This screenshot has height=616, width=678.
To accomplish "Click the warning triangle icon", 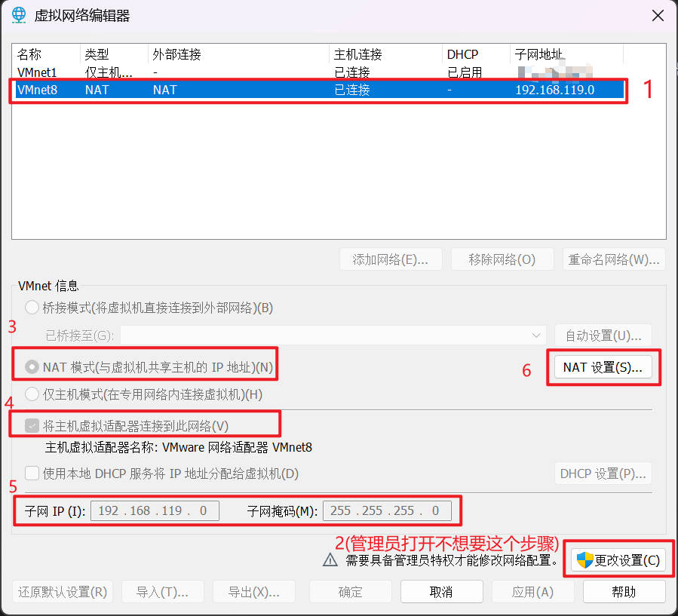I will 330,560.
